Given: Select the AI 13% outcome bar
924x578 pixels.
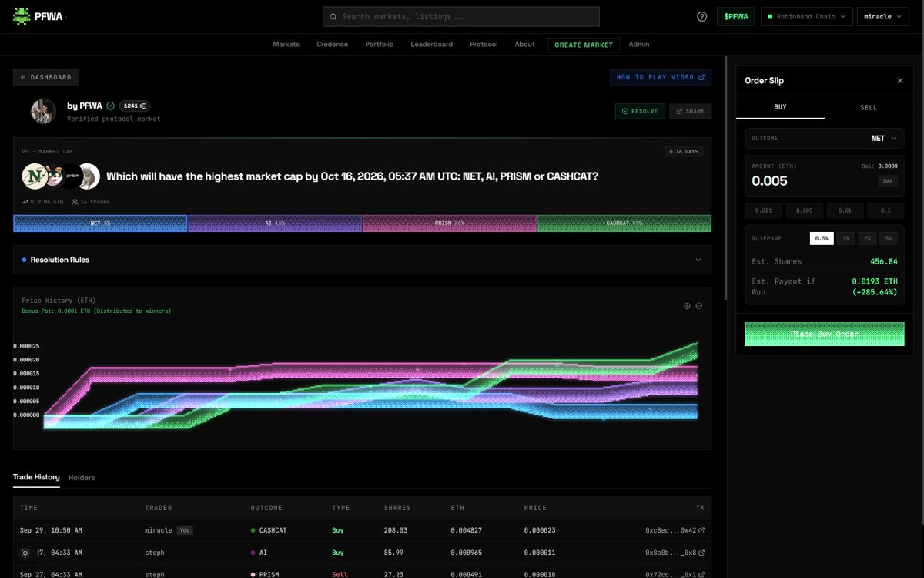Looking at the screenshot, I should pyautogui.click(x=275, y=223).
